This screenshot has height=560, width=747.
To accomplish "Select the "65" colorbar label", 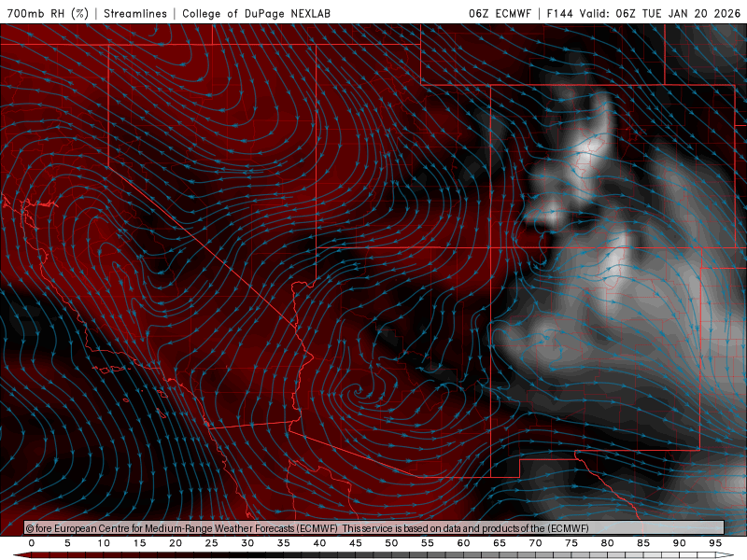I will point(500,543).
